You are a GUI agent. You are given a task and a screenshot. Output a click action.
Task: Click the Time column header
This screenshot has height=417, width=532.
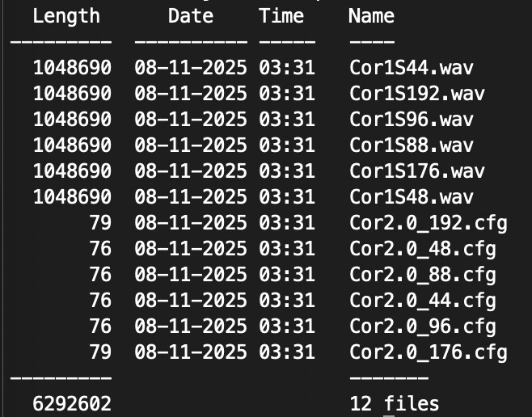click(281, 15)
